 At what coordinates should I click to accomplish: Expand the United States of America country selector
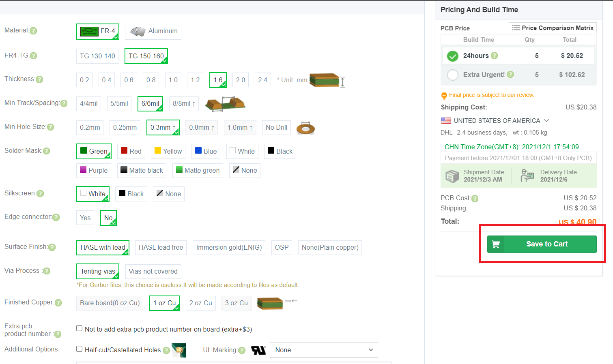coord(546,121)
